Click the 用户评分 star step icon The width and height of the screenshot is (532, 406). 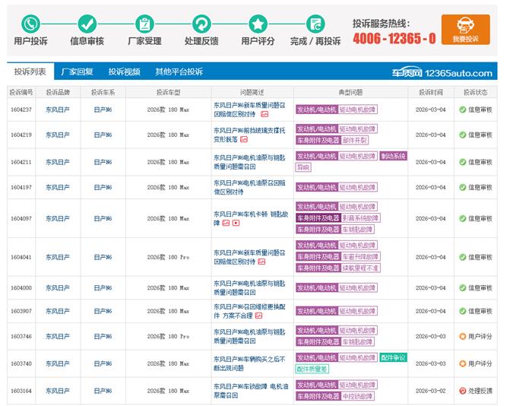pos(258,24)
